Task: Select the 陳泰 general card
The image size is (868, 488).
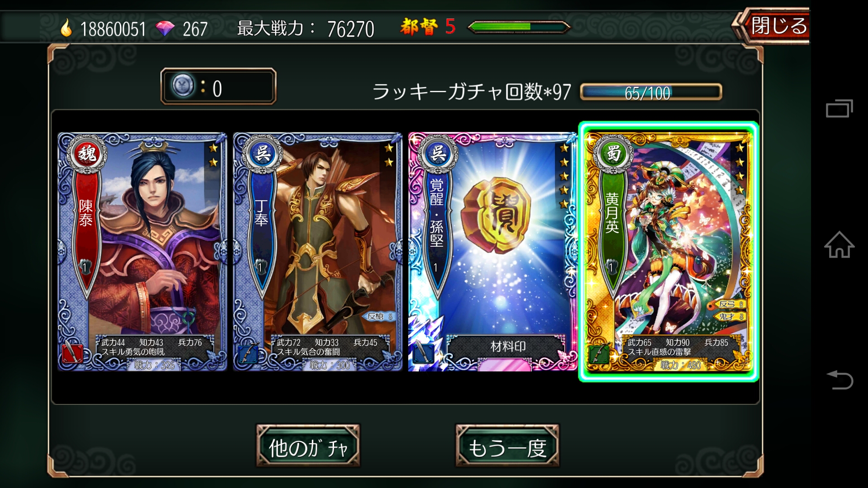Action: 142,252
